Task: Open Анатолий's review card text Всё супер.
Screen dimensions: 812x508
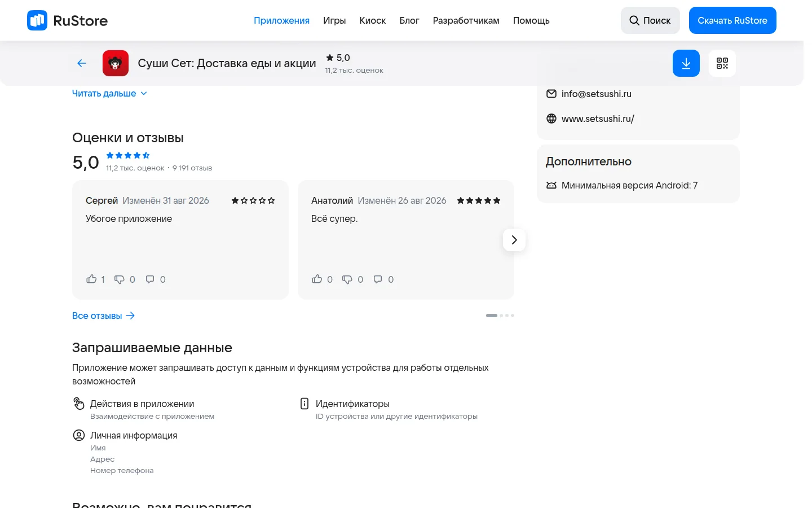Action: coord(334,218)
